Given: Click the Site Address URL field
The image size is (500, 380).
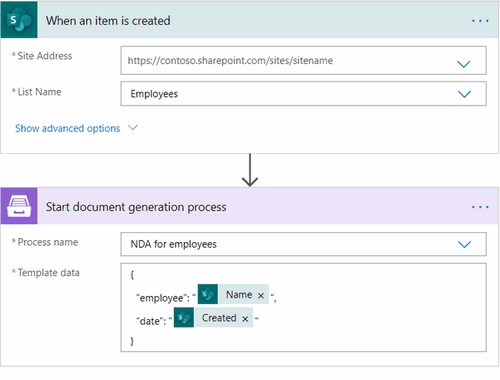Looking at the screenshot, I should (x=303, y=60).
